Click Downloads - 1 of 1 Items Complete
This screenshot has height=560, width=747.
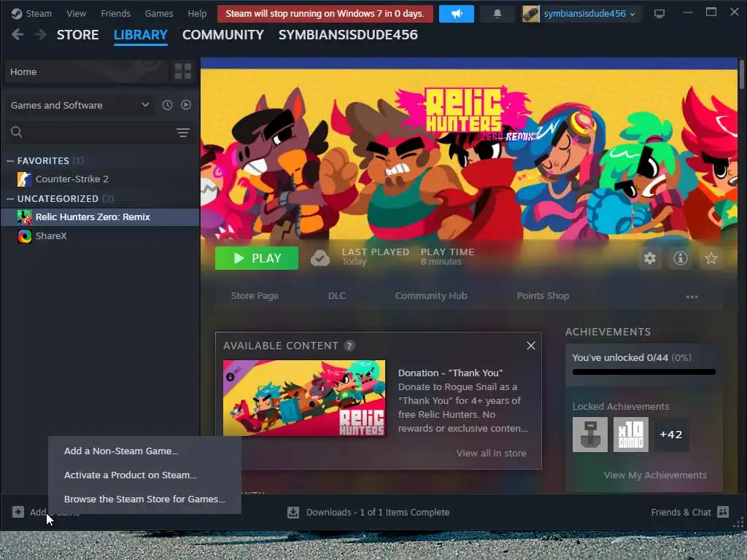[378, 513]
